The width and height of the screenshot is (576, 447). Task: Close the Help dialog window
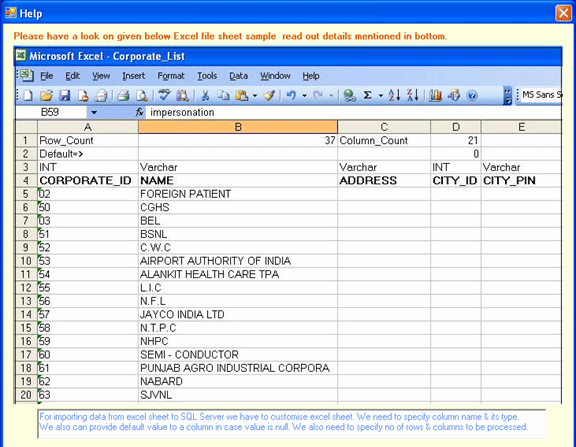click(563, 13)
